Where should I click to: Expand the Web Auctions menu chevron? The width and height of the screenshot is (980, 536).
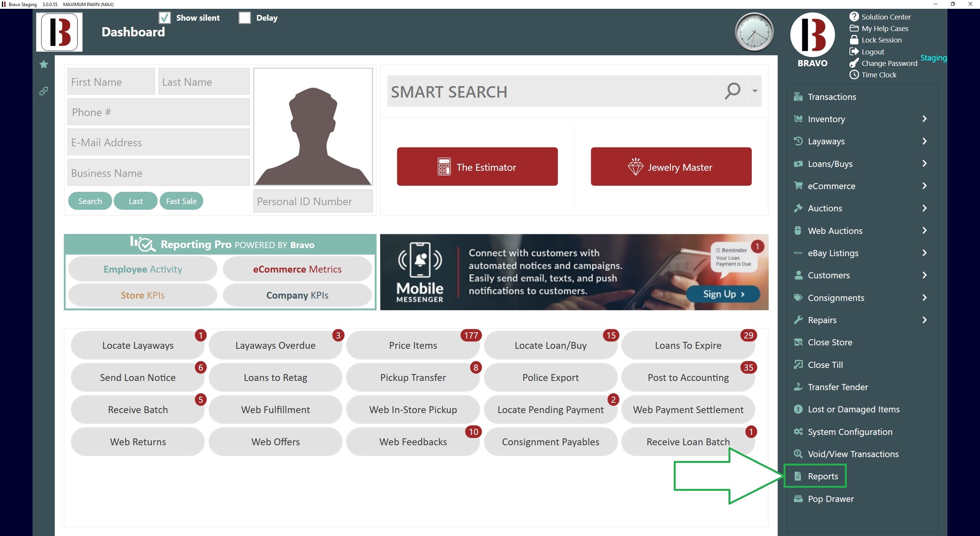(924, 230)
